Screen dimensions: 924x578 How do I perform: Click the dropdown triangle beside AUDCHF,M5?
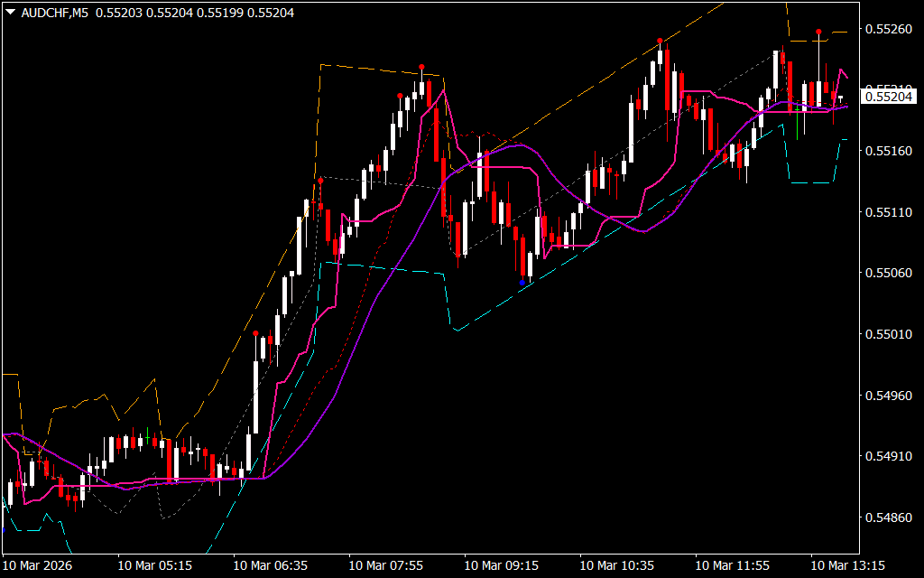pyautogui.click(x=10, y=13)
